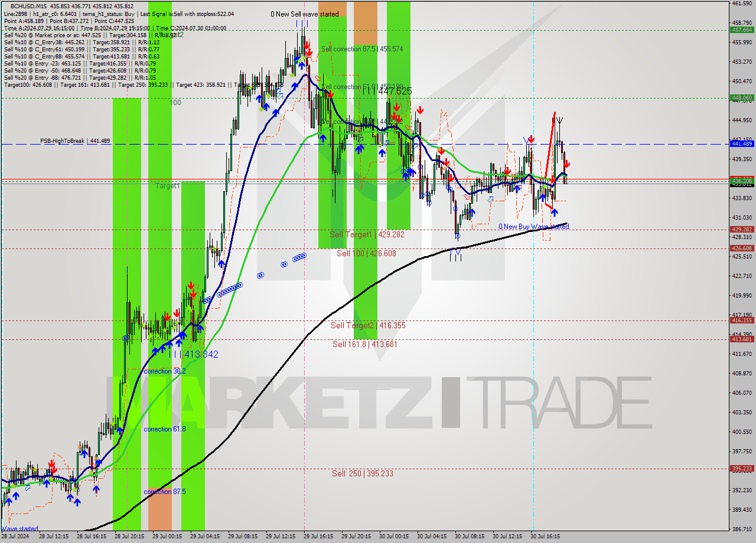Click the 'Sell Target1 | 429.282' label
Viewport: 756px width, 543px height.
[x=367, y=234]
